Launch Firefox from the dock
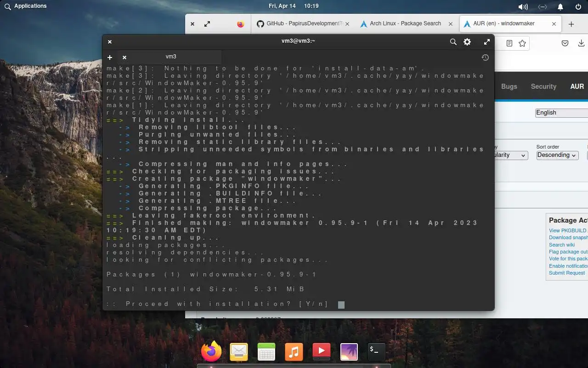Viewport: 588px width, 368px height. tap(211, 352)
